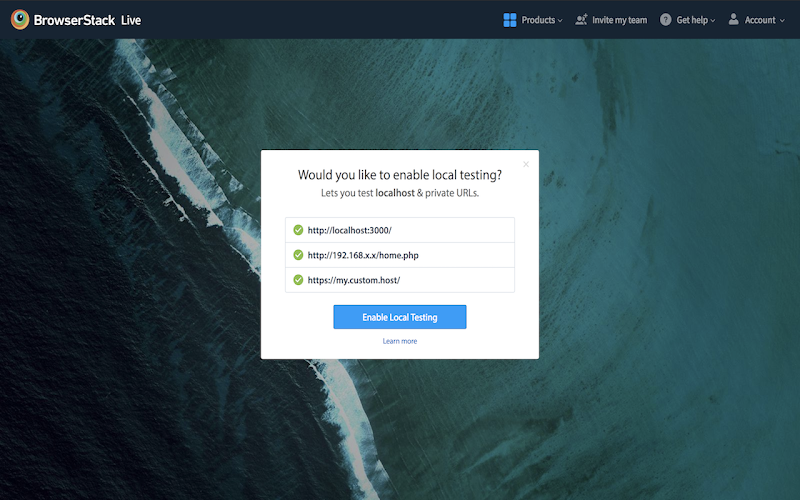Follow the Learn more link
This screenshot has width=800, height=500.
coord(399,341)
